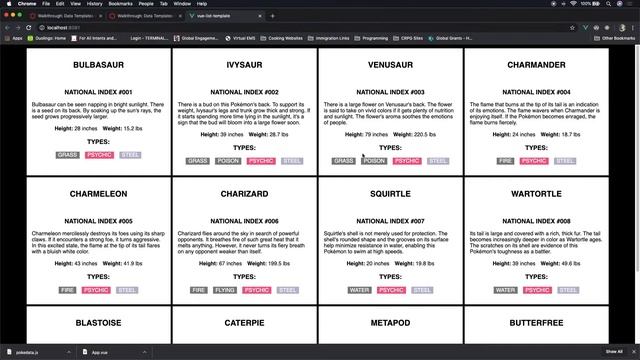Click Bulbasaur's STEEL type badge

coord(130,155)
